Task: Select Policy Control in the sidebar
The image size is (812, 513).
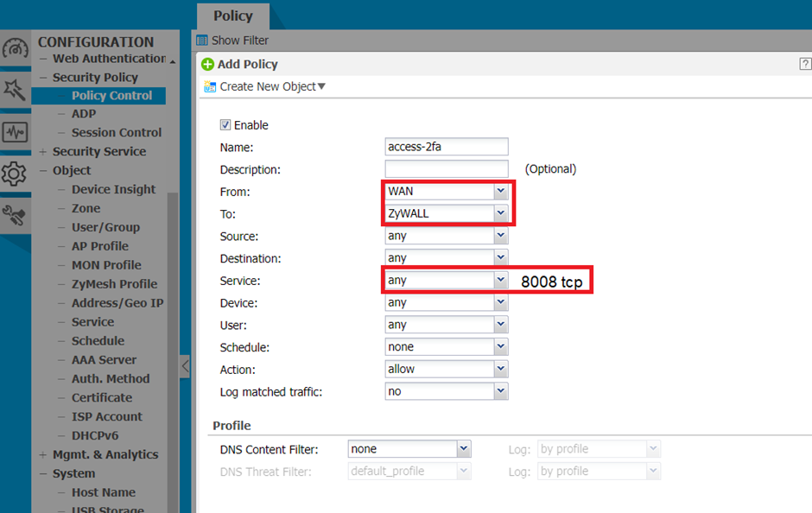Action: [x=111, y=96]
